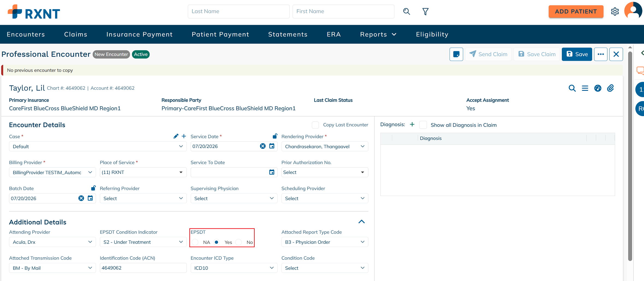Edit the Case with pencil icon
The image size is (644, 281).
click(x=176, y=136)
